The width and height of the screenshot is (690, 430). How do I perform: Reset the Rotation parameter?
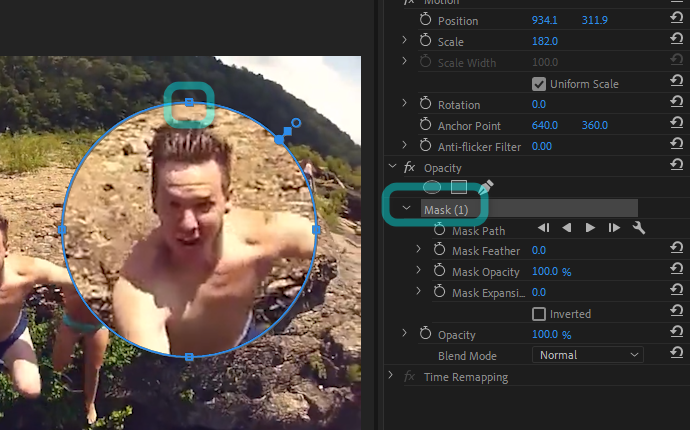coord(677,104)
